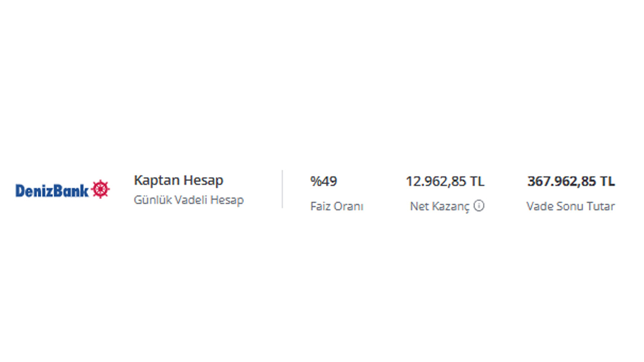Click the Faiz Oranı label
The width and height of the screenshot is (644, 362).
point(337,206)
